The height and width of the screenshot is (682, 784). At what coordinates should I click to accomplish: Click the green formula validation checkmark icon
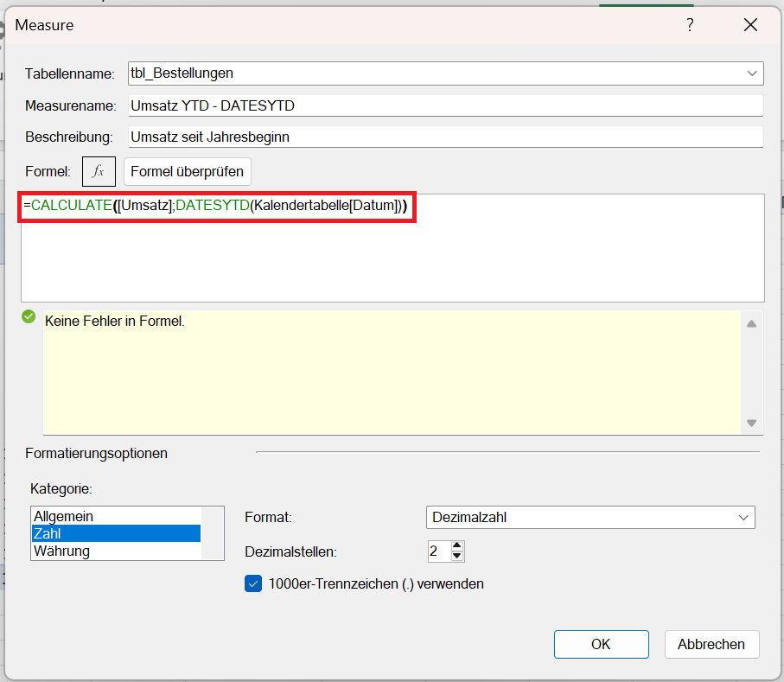[29, 317]
